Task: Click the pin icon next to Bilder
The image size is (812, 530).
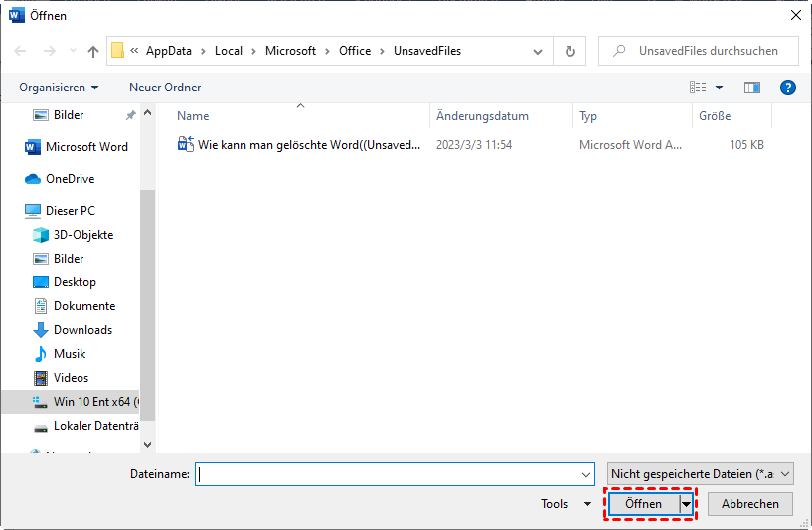Action: [x=130, y=115]
